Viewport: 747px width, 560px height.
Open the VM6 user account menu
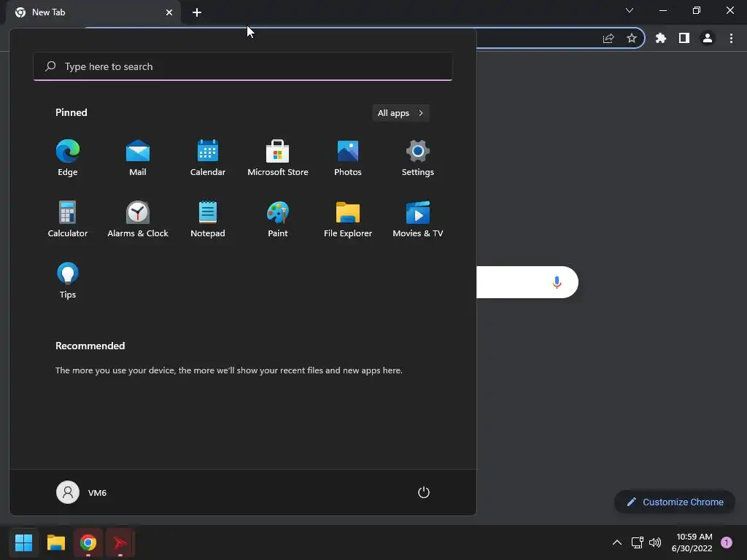(82, 492)
